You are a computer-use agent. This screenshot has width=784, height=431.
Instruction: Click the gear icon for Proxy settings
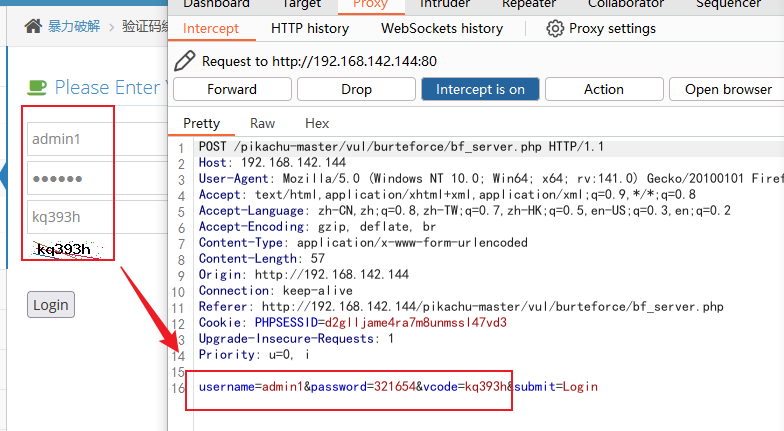pyautogui.click(x=555, y=28)
